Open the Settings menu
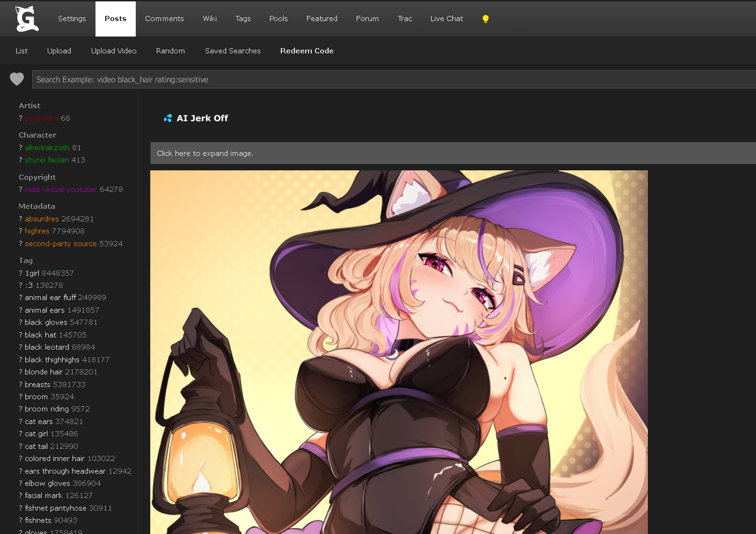Image resolution: width=756 pixels, height=534 pixels. [72, 19]
